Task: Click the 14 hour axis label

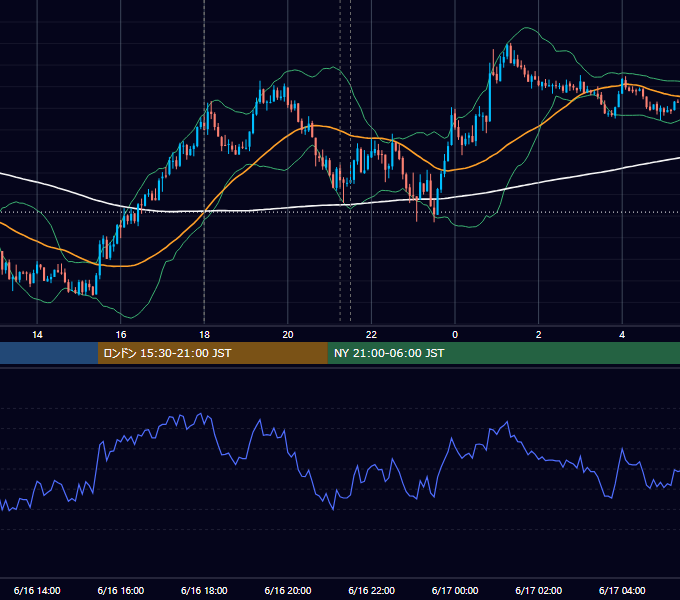Action: pyautogui.click(x=37, y=335)
